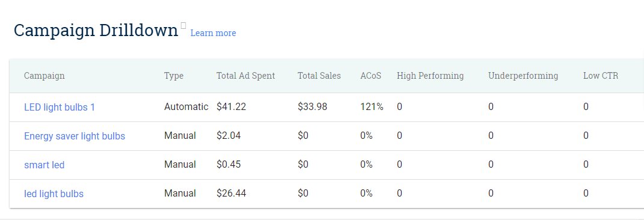The height and width of the screenshot is (220, 644).
Task: Select the Automatic type cell
Action: [x=186, y=107]
